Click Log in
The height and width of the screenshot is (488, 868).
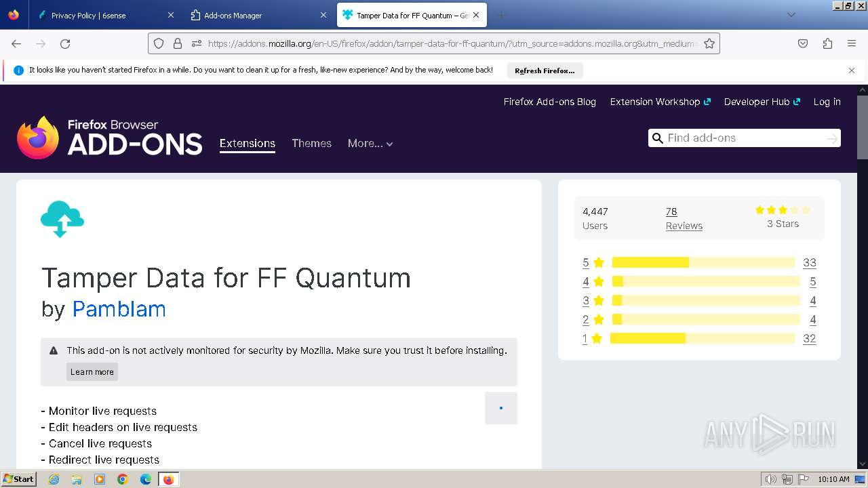827,102
